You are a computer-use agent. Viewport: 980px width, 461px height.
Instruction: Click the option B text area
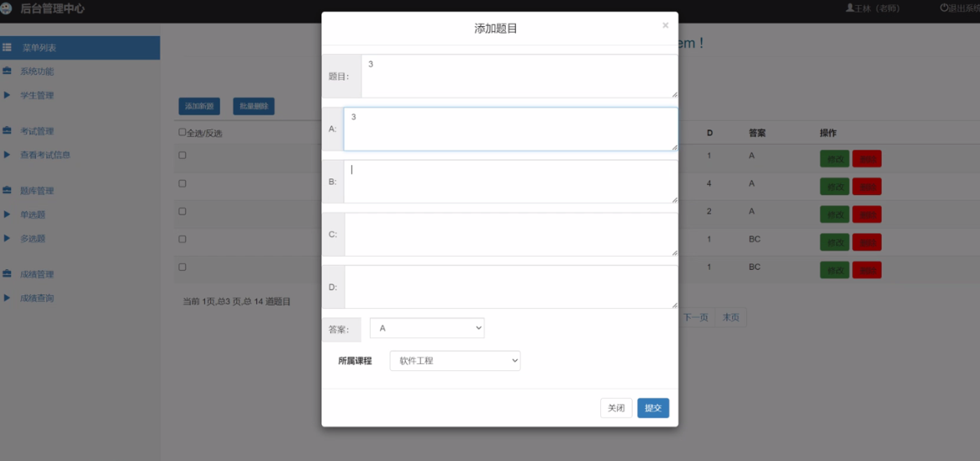[511, 182]
